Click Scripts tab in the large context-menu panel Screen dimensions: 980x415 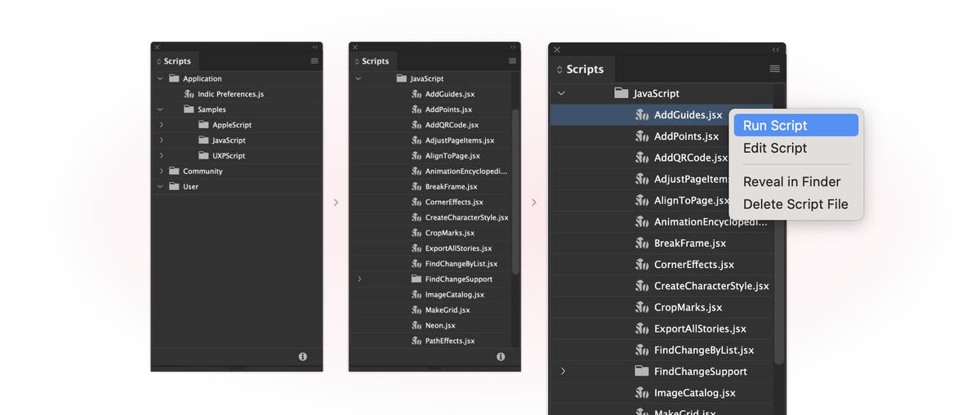pos(581,69)
